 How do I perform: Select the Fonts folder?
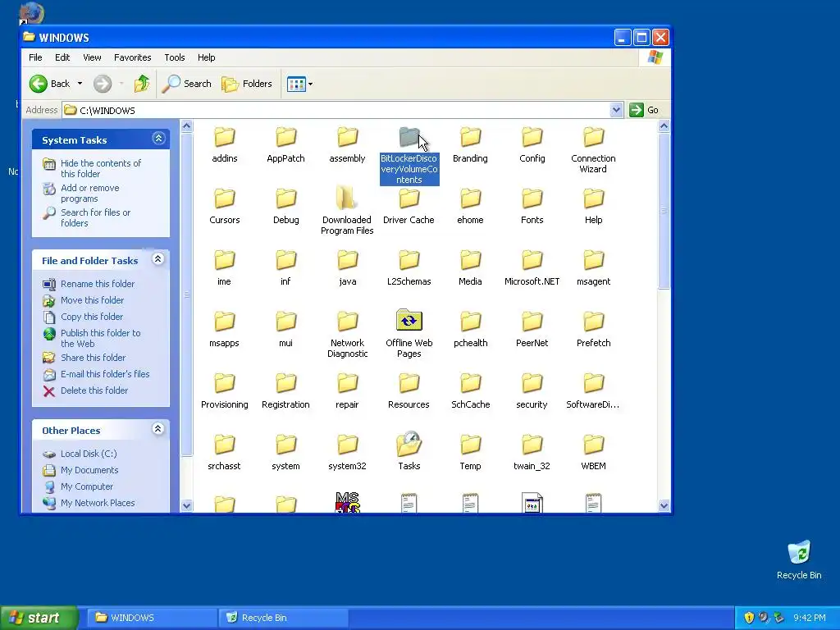coord(532,206)
